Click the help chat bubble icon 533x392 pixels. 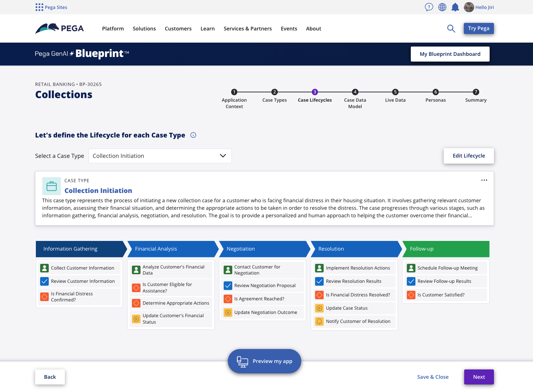(x=429, y=7)
